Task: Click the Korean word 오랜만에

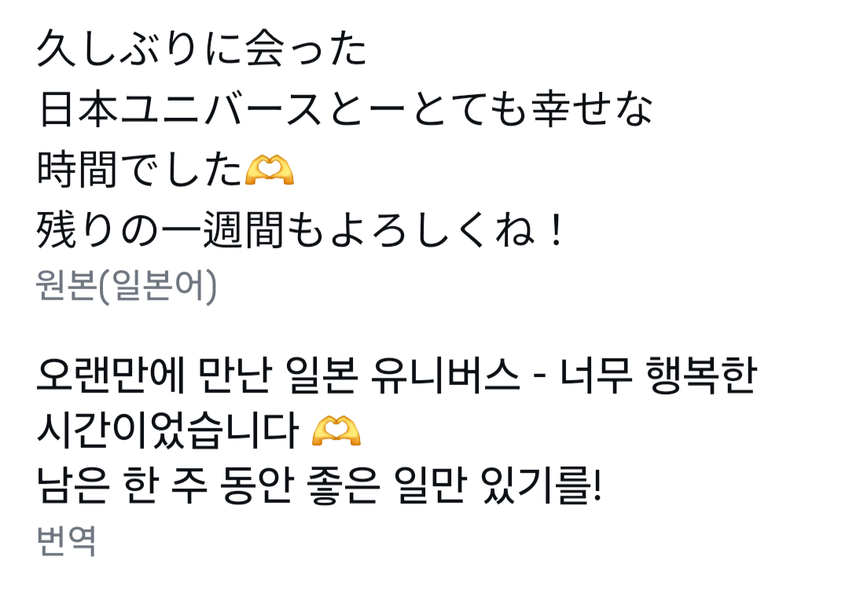Action: pyautogui.click(x=111, y=375)
